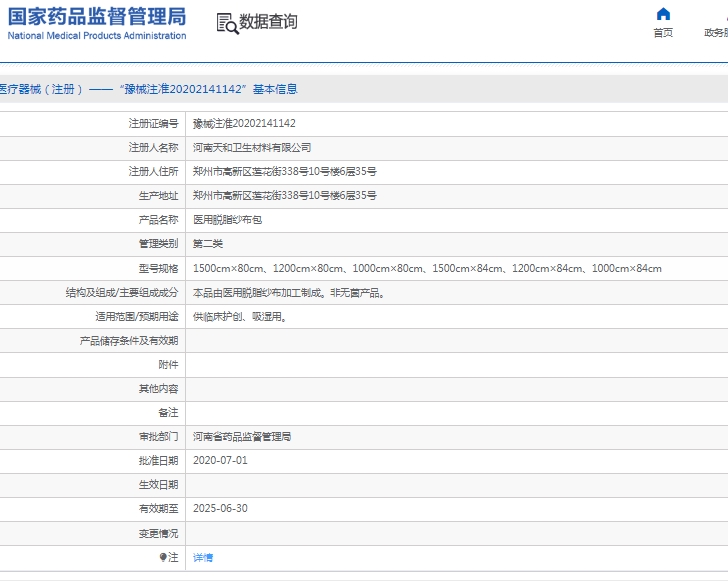Click the 批准日期 label

tap(158, 460)
